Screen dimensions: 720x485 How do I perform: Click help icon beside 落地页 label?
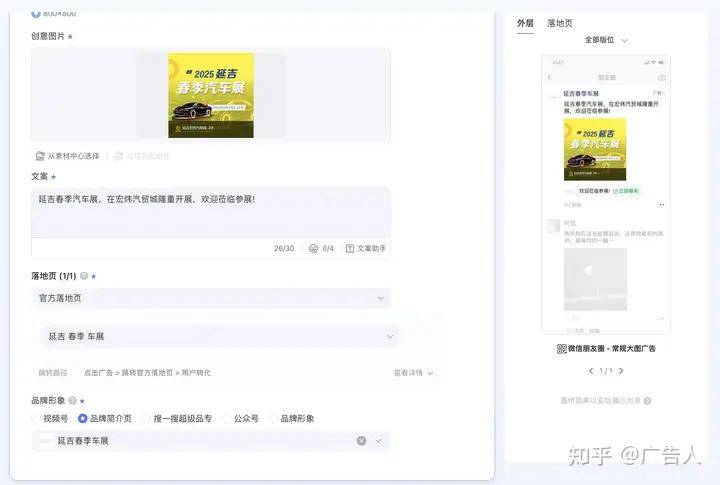84,276
